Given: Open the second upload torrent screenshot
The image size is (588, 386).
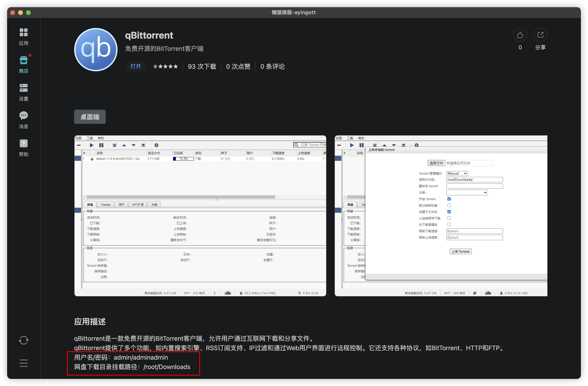Looking at the screenshot, I should (x=441, y=216).
